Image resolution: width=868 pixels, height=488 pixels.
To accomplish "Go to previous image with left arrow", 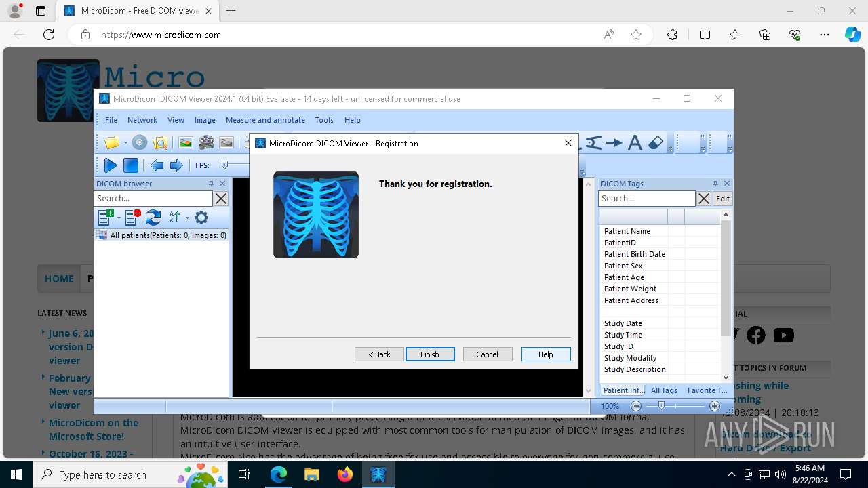I will pyautogui.click(x=157, y=165).
